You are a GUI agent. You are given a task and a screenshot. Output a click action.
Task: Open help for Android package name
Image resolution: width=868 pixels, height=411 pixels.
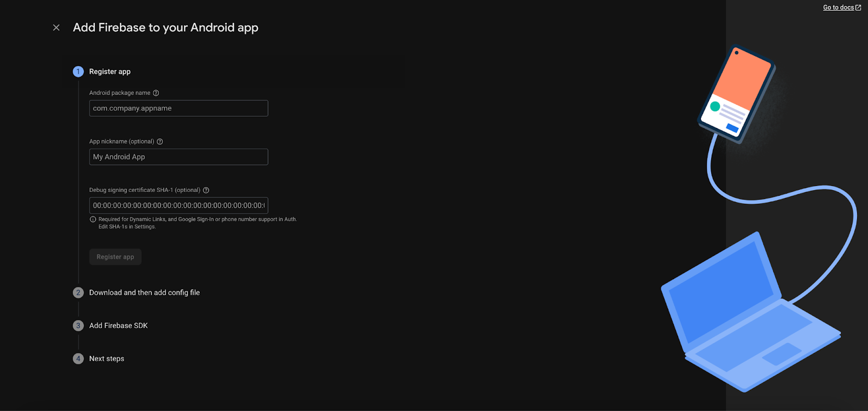[156, 93]
